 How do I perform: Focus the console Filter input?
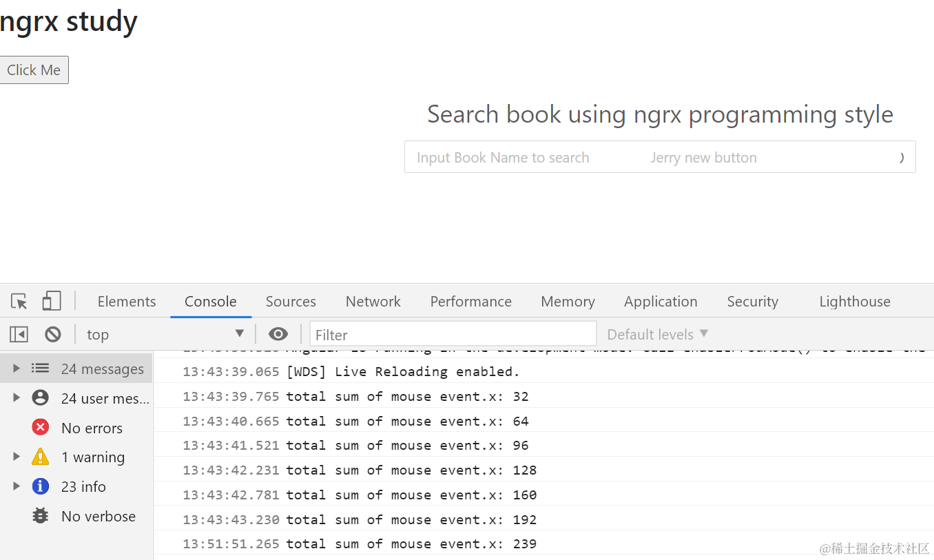coord(453,335)
